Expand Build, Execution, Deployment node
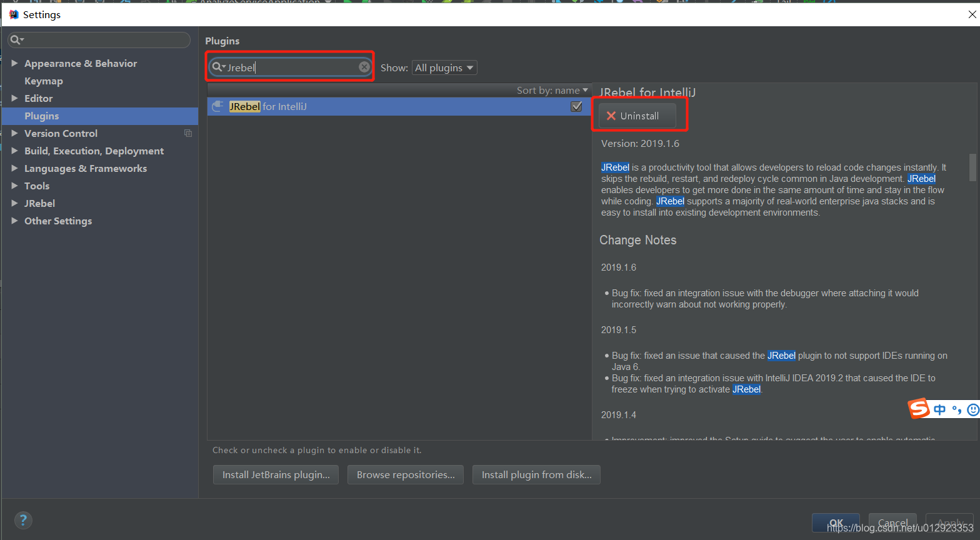The height and width of the screenshot is (540, 980). [15, 151]
